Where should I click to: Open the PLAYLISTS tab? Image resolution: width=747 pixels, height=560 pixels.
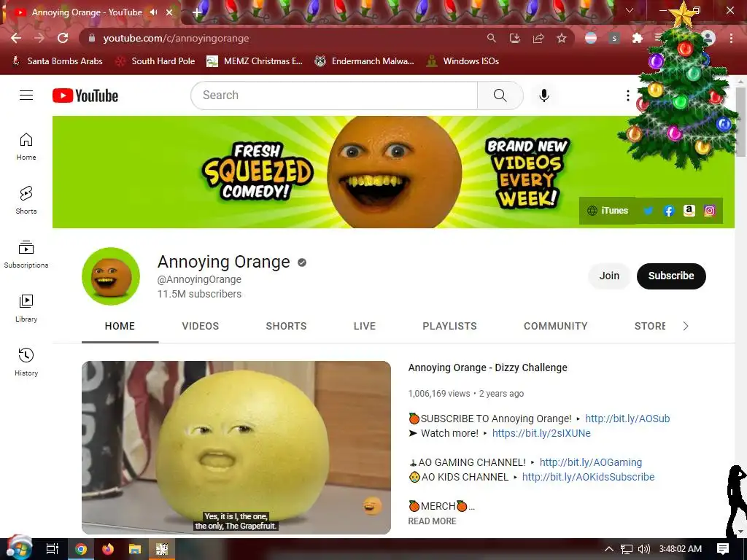click(x=449, y=326)
